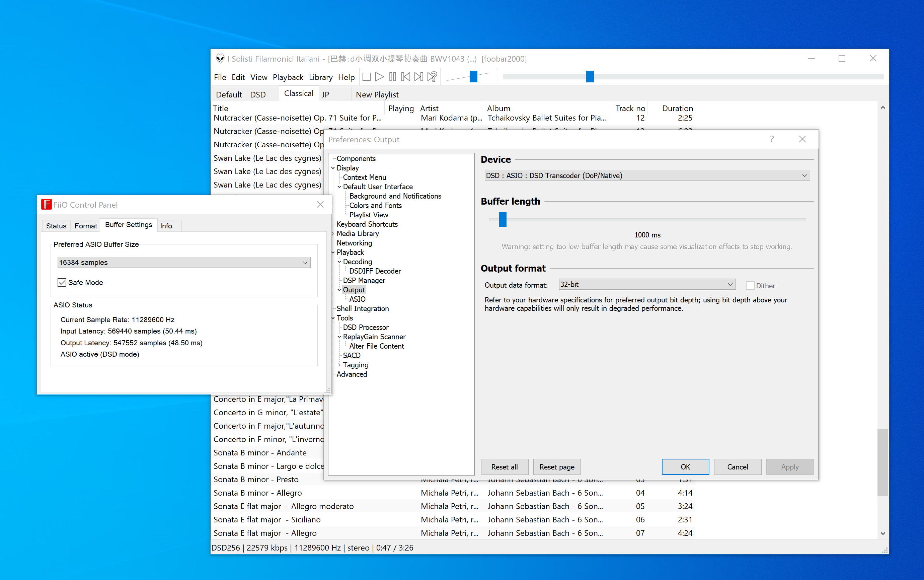Click the Reset page button
Viewport: 924px width, 580px height.
(x=556, y=467)
